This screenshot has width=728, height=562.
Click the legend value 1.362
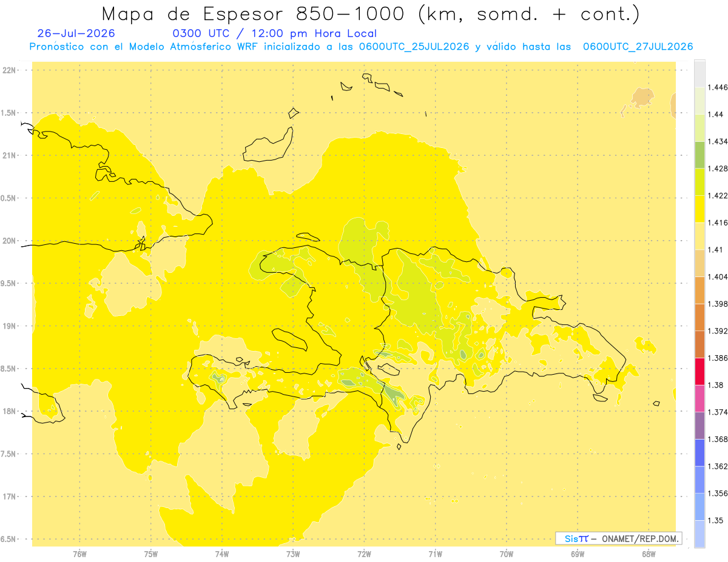pos(719,466)
